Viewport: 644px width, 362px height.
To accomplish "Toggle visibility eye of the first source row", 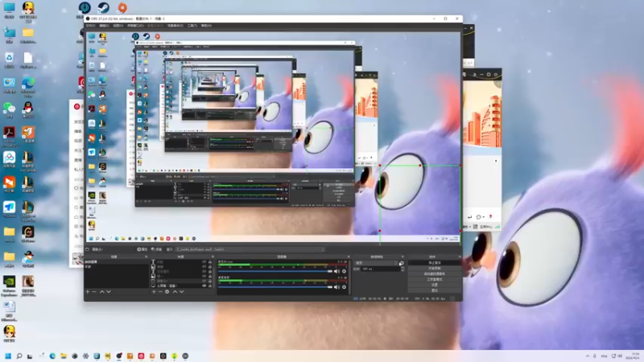I will [204, 262].
